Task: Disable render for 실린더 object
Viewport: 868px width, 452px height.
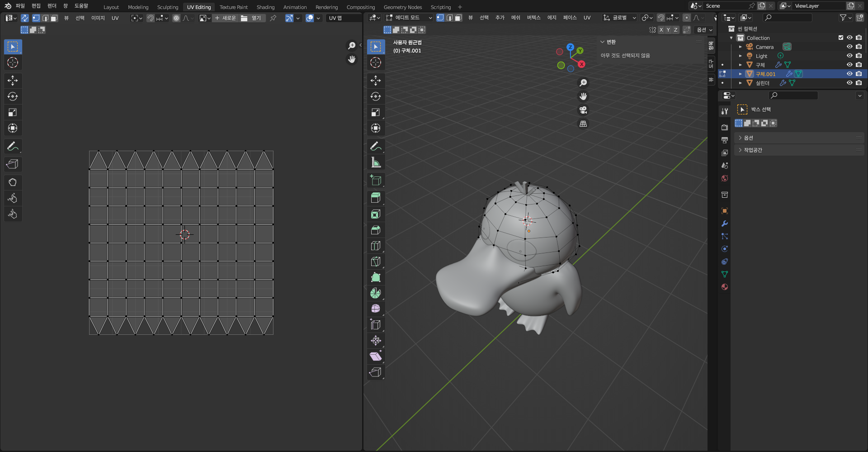Action: 859,83
